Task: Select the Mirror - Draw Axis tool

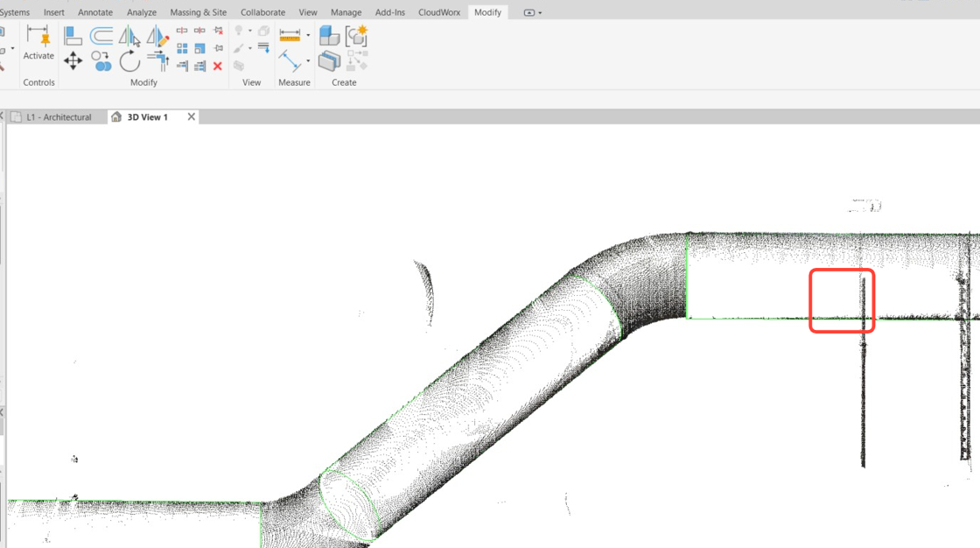Action: pyautogui.click(x=157, y=36)
